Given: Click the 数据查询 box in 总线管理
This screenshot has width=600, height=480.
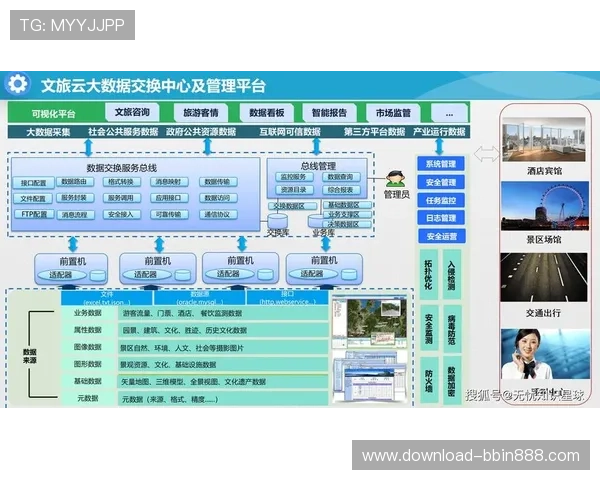Looking at the screenshot, I should click(341, 177).
